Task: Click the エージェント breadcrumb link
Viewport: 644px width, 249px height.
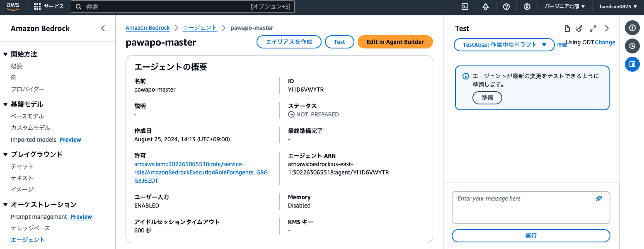Action: pyautogui.click(x=200, y=28)
